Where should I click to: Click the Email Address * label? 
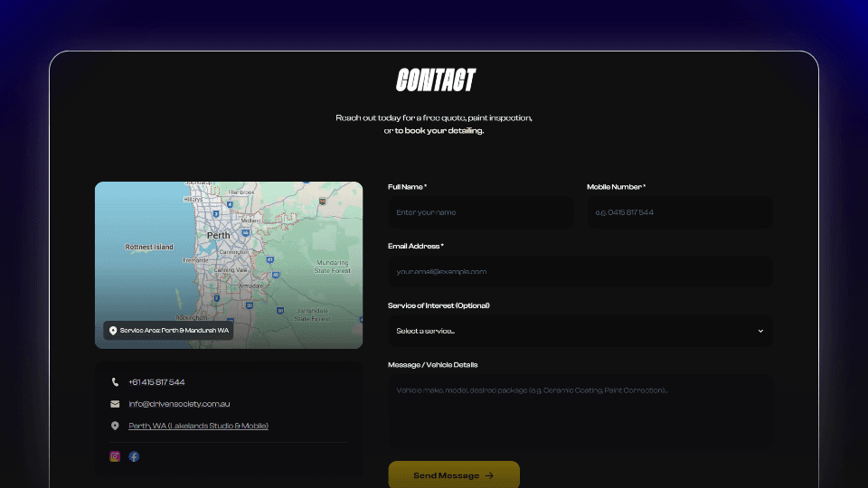[x=415, y=246]
